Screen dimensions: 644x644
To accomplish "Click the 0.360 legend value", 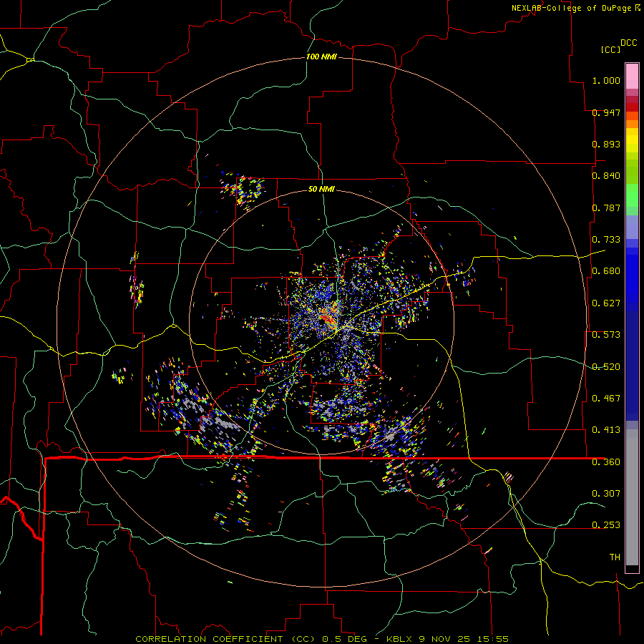I will point(606,462).
